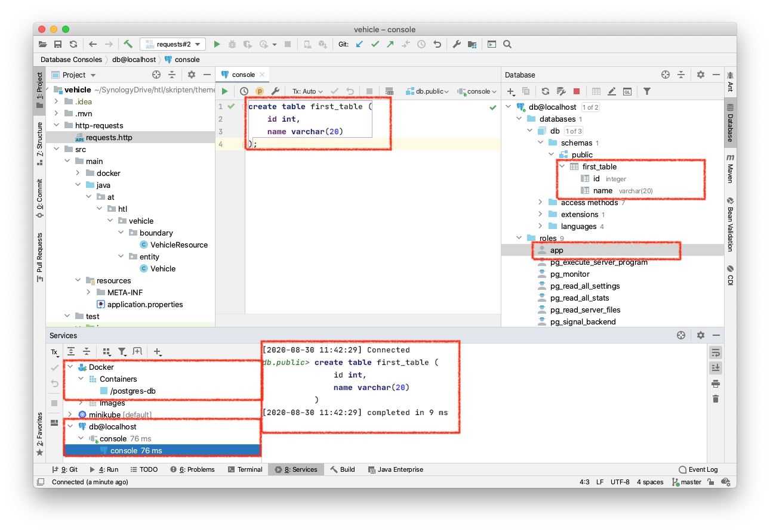This screenshot has width=770, height=532.
Task: Open the console session selector dropdown
Action: (x=478, y=91)
